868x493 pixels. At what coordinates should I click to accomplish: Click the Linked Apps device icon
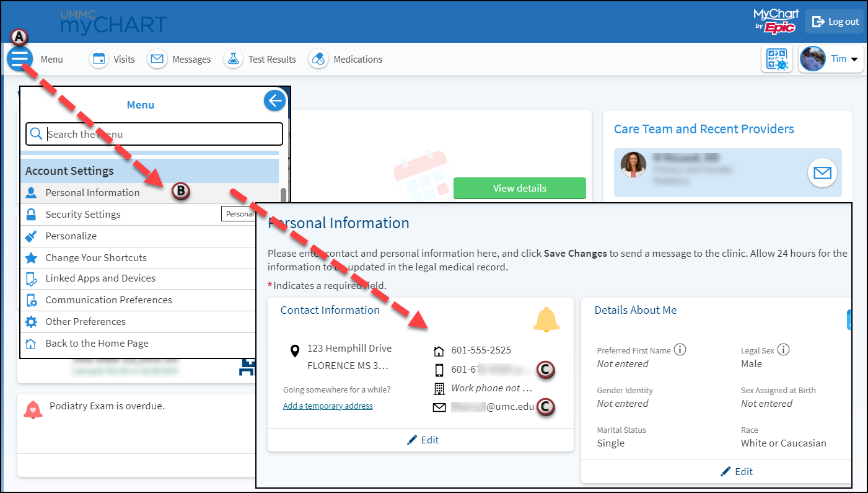pyautogui.click(x=32, y=278)
